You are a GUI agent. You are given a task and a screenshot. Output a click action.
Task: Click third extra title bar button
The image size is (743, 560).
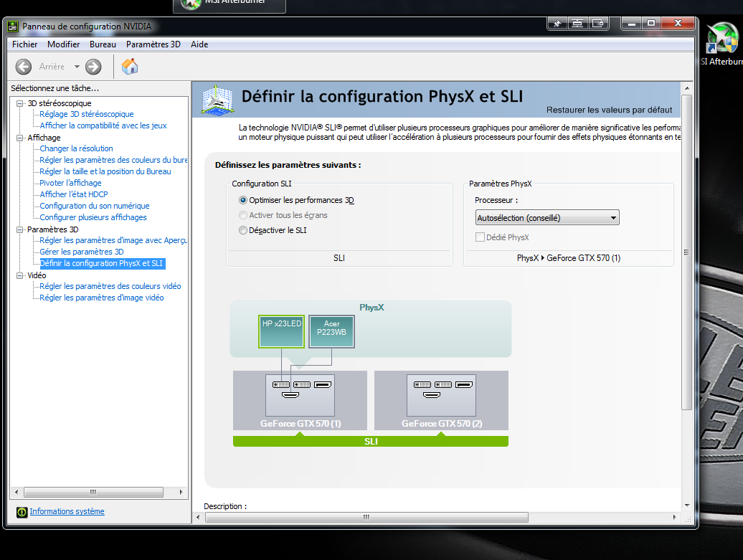pyautogui.click(x=598, y=23)
